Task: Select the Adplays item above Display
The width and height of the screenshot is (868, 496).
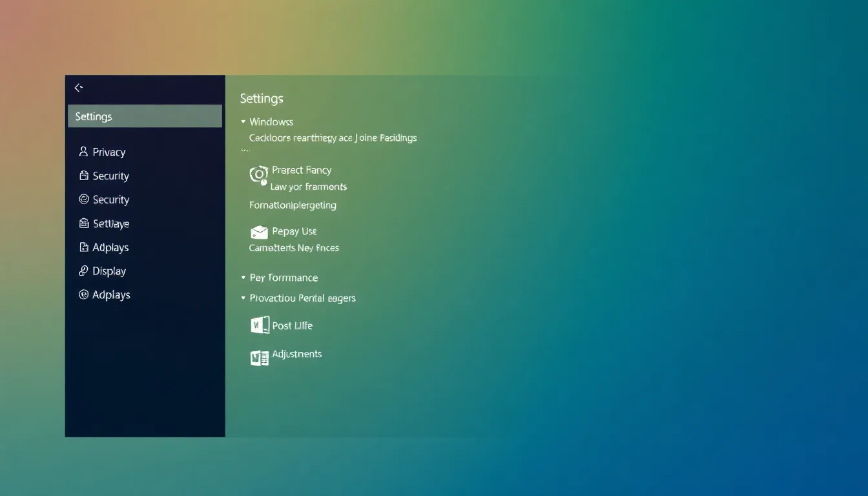Action: (x=110, y=247)
